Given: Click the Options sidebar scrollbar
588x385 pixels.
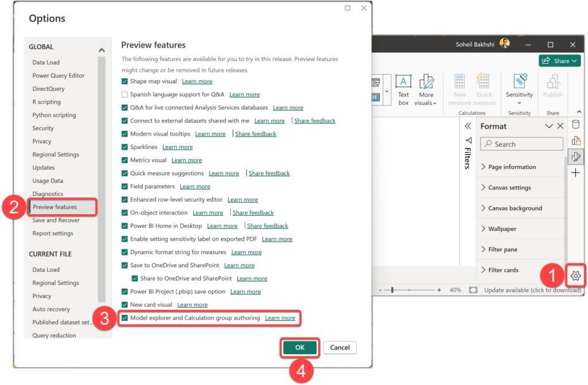Looking at the screenshot, I should (102, 179).
